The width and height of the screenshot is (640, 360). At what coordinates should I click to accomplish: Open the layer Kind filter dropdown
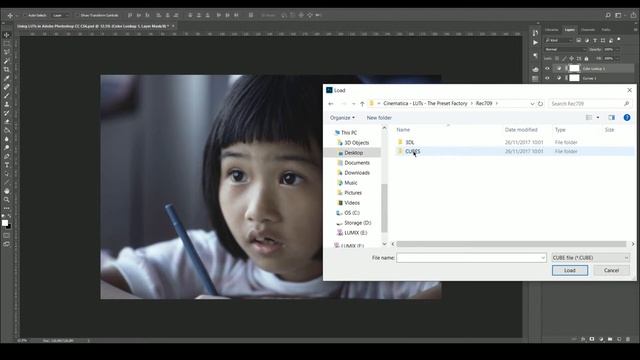[x=559, y=40]
